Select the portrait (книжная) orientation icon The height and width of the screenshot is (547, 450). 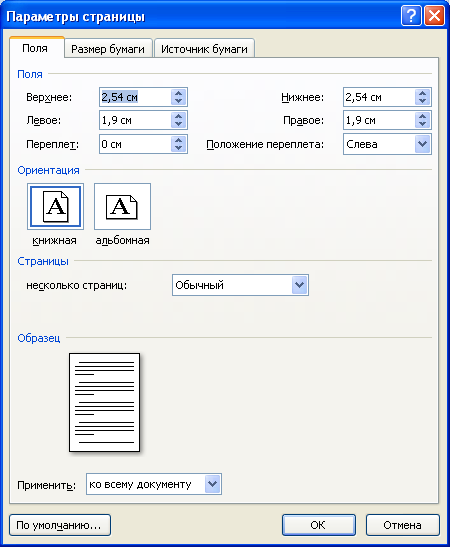[55, 207]
